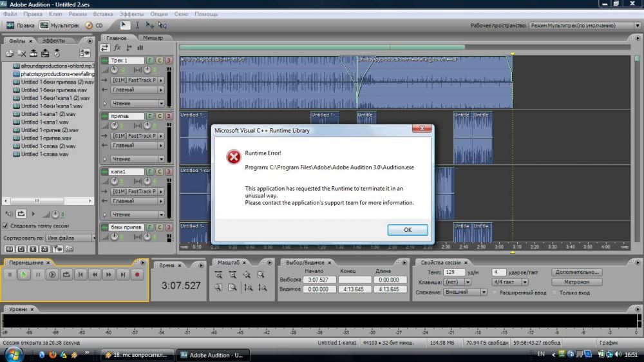Viewport: 644px width, 362px height.
Task: Click the Stop transport button
Action: pyautogui.click(x=10, y=274)
